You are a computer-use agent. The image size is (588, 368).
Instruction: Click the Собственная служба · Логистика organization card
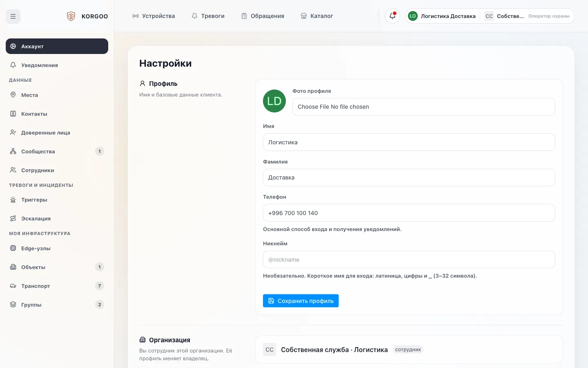409,350
